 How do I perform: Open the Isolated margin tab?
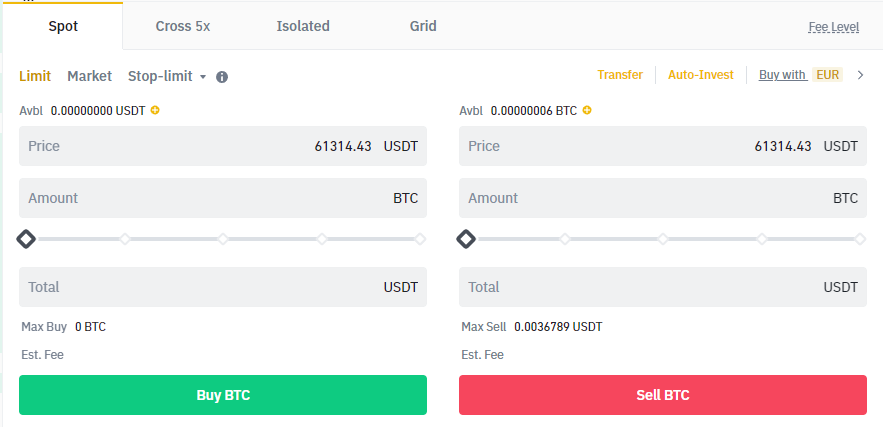point(303,26)
